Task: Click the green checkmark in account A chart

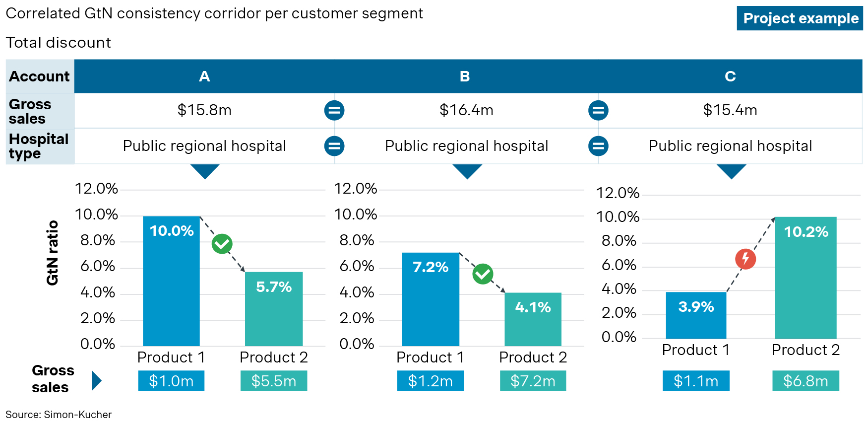Action: pos(222,244)
